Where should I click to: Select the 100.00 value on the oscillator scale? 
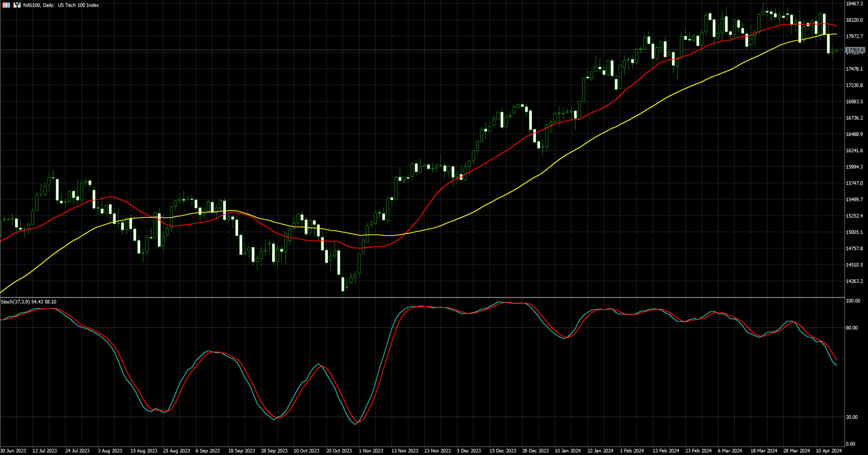853,301
